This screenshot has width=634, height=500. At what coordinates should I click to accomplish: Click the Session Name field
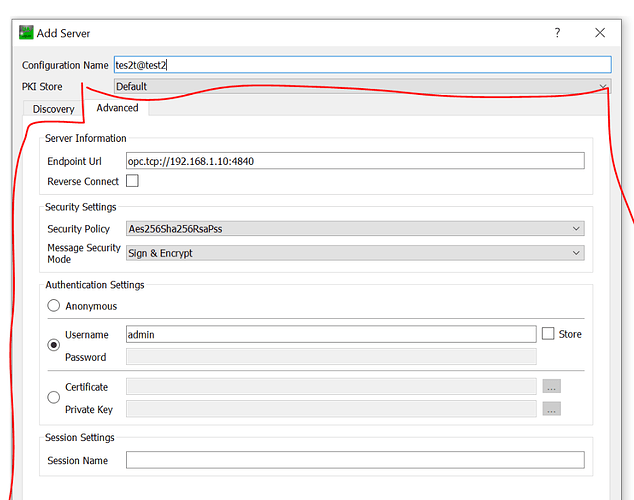354,460
